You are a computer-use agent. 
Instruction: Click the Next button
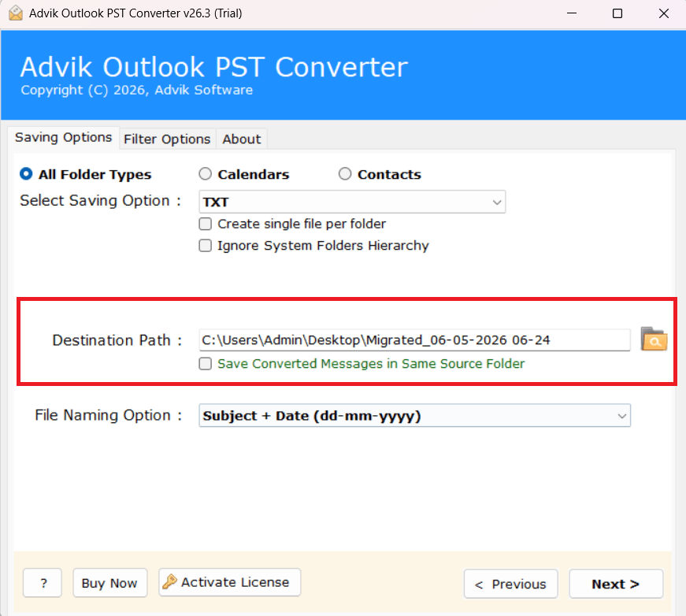[616, 584]
